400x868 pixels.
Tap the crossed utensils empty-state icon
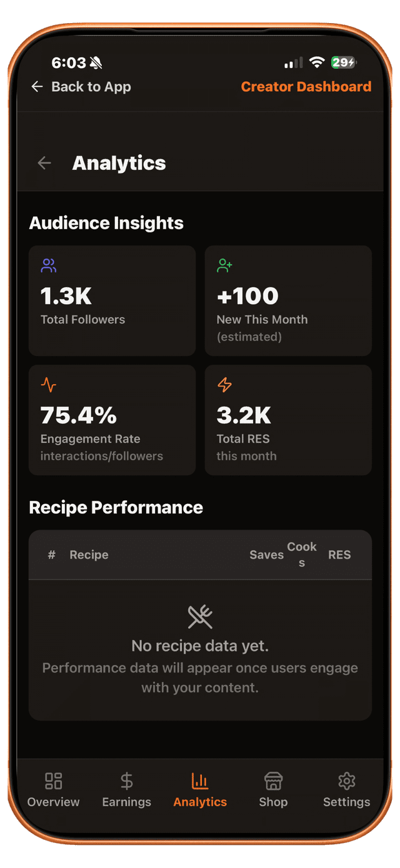click(200, 616)
